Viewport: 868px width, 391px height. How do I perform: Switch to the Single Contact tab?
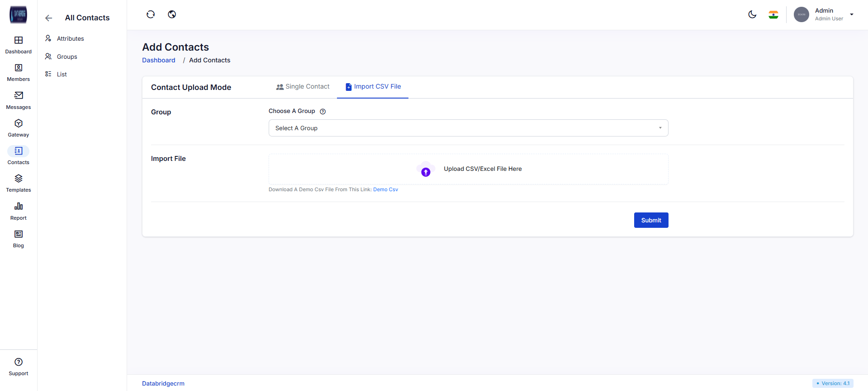coord(303,87)
